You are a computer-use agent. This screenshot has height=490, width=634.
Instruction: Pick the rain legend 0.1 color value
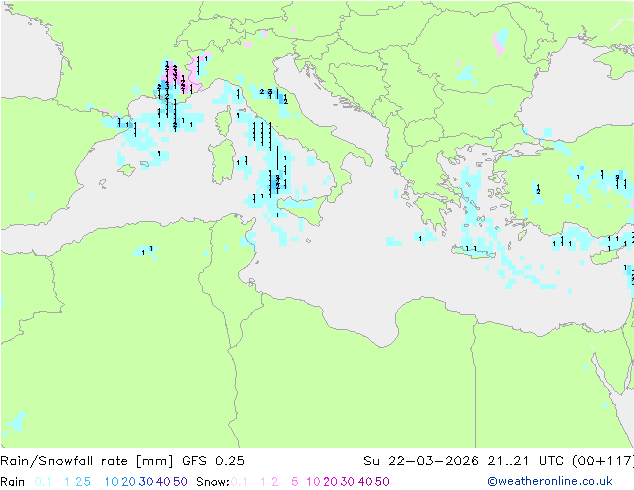pos(43,482)
